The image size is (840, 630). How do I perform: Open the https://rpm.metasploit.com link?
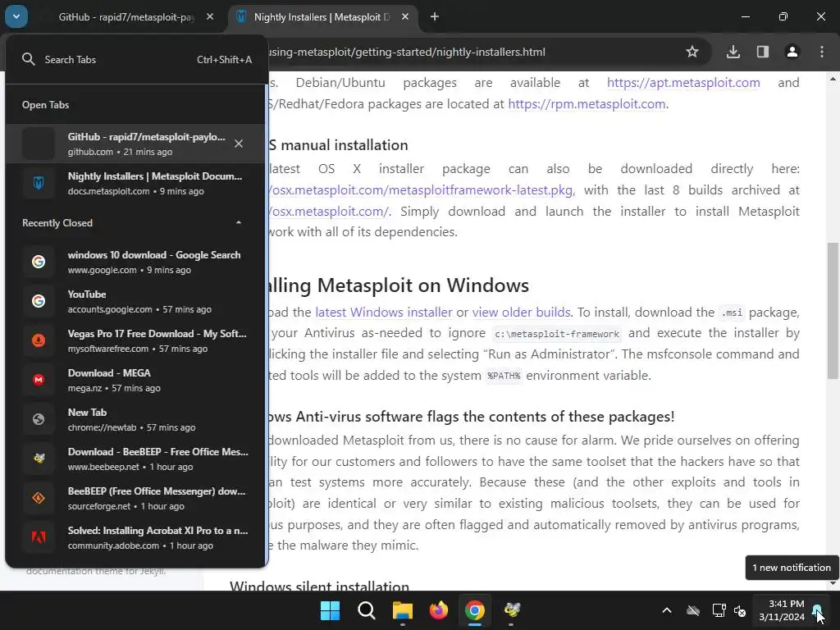click(x=587, y=104)
